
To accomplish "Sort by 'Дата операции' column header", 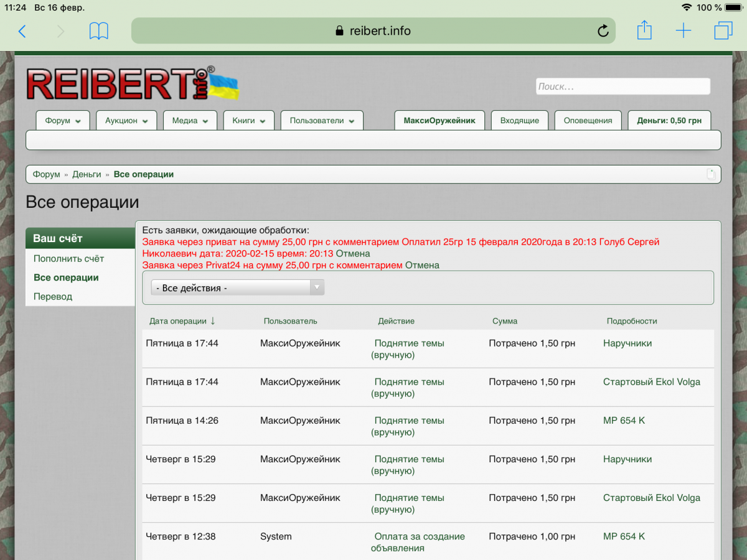I will click(178, 321).
